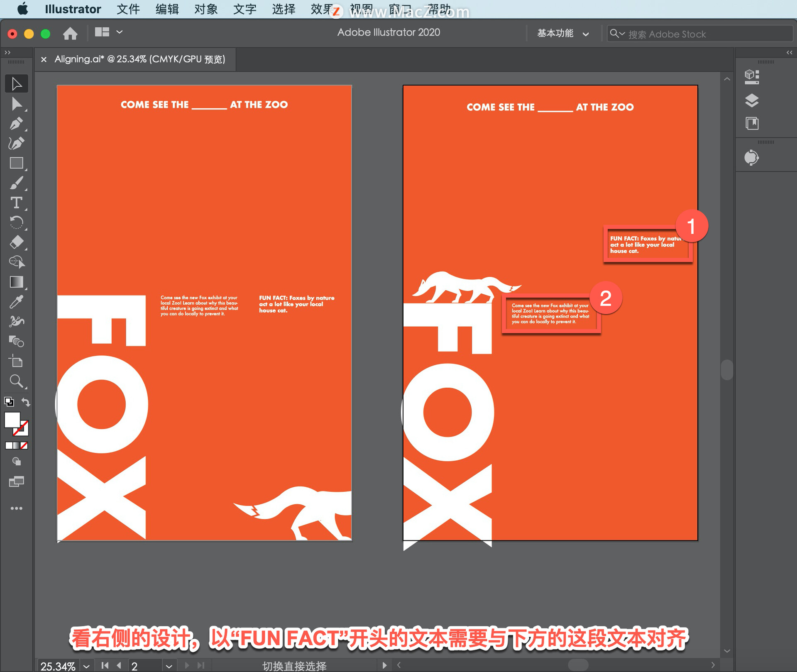Image resolution: width=797 pixels, height=672 pixels.
Task: Toggle the drawing mode button
Action: click(x=17, y=462)
